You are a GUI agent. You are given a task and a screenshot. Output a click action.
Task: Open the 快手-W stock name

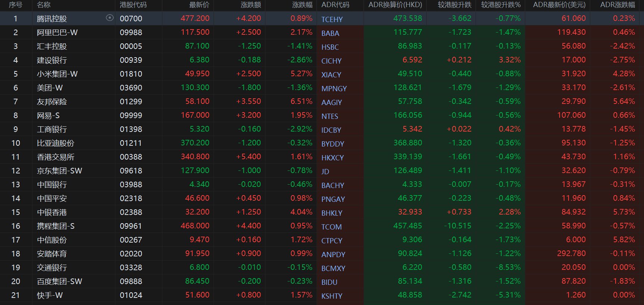pyautogui.click(x=50, y=295)
